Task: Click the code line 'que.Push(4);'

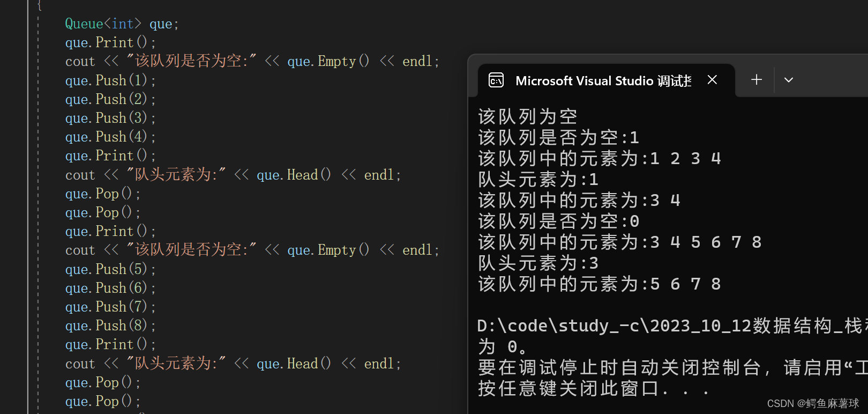Action: point(110,137)
